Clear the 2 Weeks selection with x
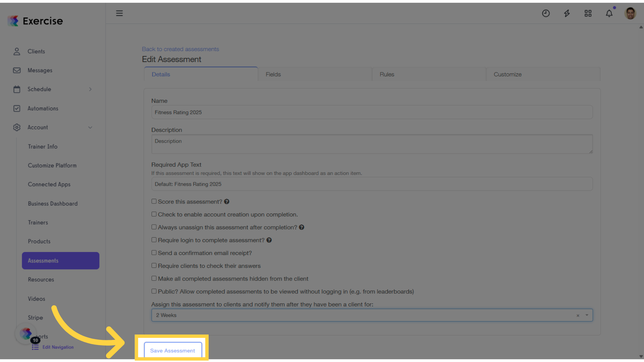 pyautogui.click(x=578, y=315)
